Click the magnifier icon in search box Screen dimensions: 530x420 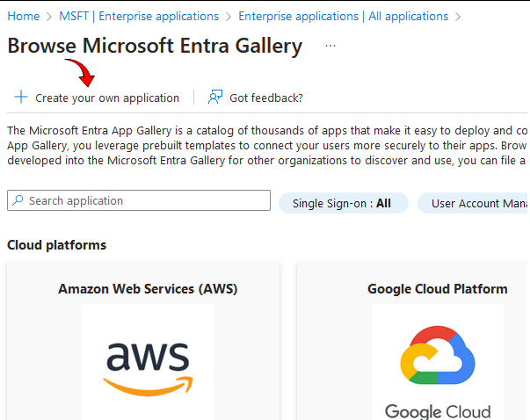click(18, 200)
